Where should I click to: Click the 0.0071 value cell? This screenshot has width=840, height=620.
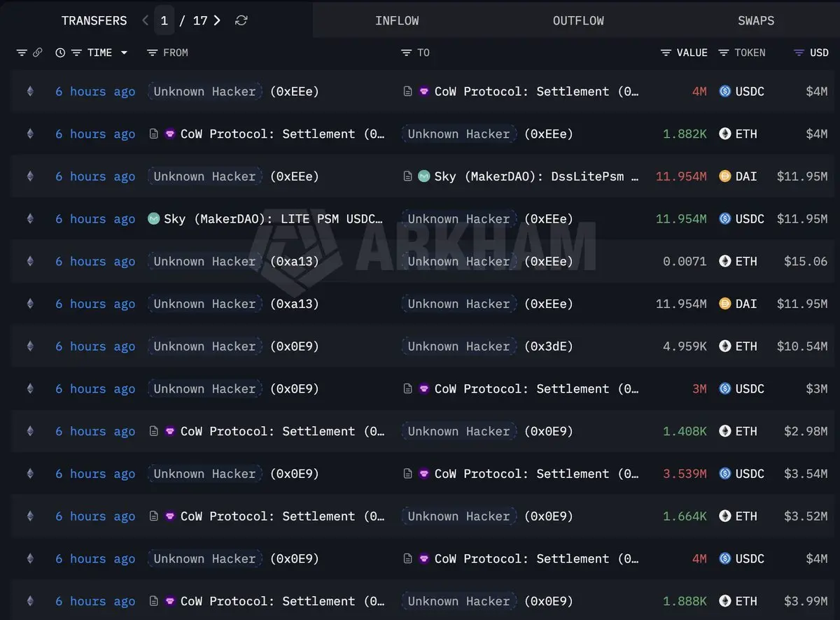(685, 261)
